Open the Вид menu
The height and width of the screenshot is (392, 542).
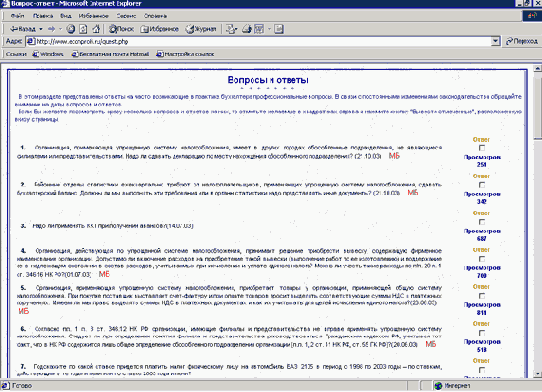click(66, 16)
